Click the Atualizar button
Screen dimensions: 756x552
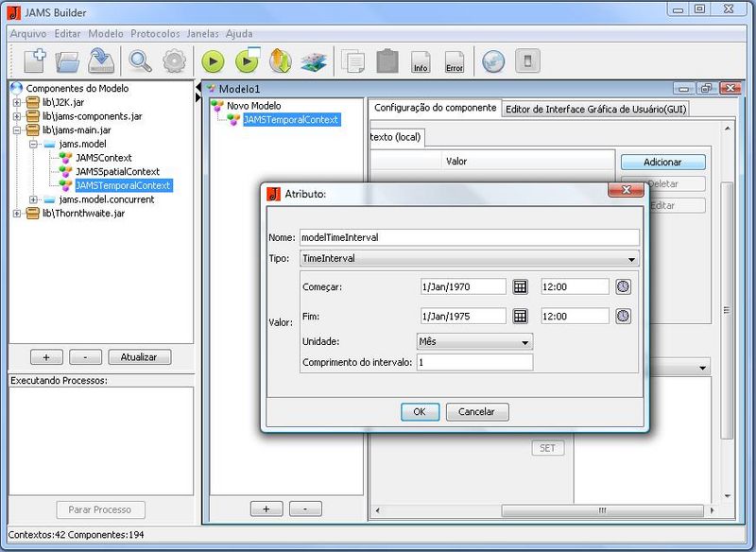(x=139, y=357)
